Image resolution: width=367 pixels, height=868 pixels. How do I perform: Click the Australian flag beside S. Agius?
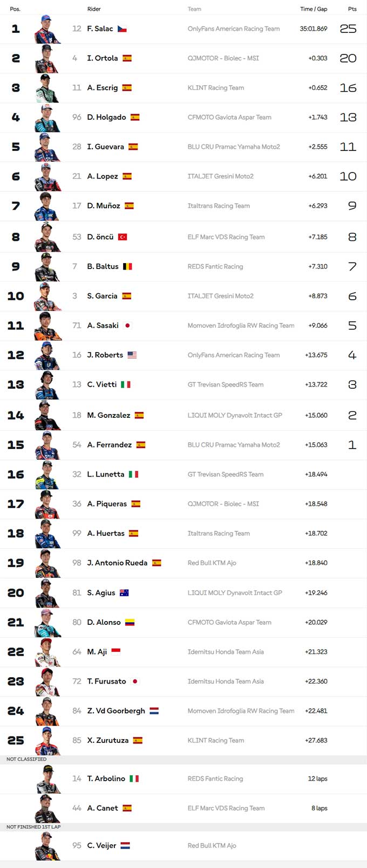click(x=124, y=593)
